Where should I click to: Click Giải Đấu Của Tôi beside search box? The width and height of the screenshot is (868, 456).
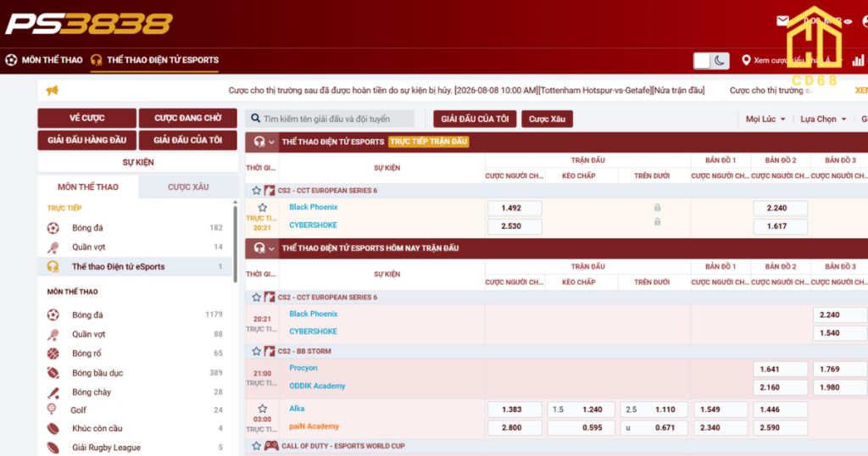click(x=475, y=119)
